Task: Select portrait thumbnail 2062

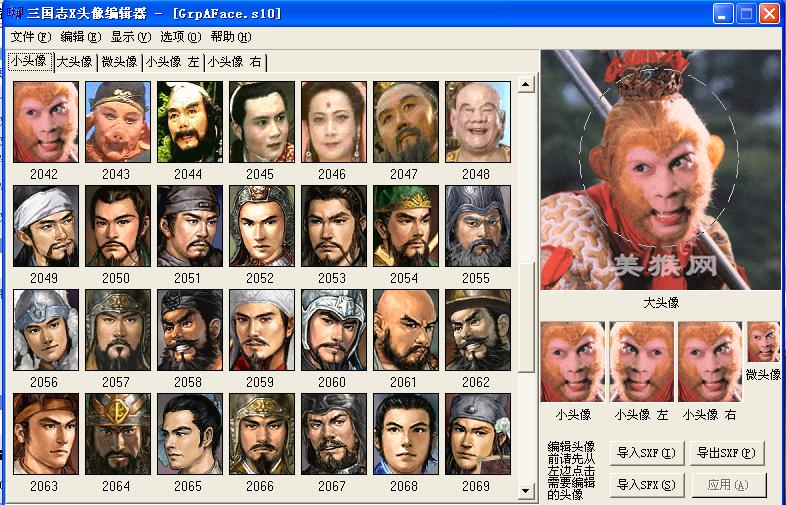Action: (478, 330)
